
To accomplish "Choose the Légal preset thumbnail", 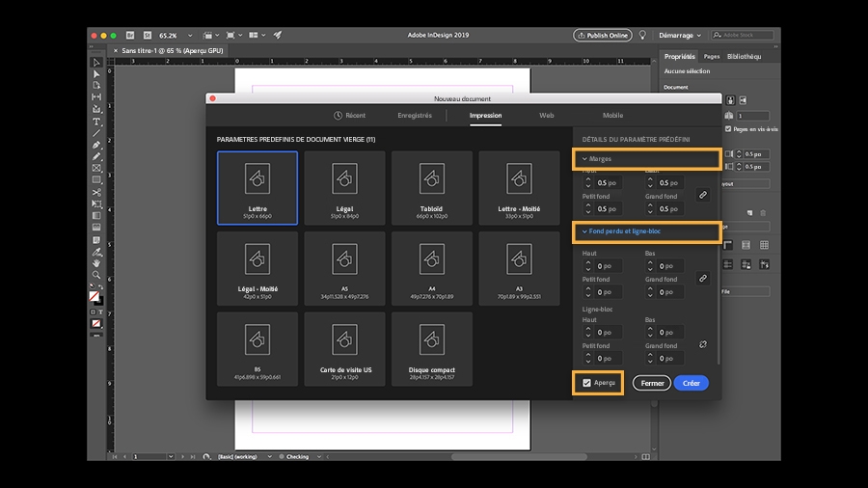I will [344, 188].
